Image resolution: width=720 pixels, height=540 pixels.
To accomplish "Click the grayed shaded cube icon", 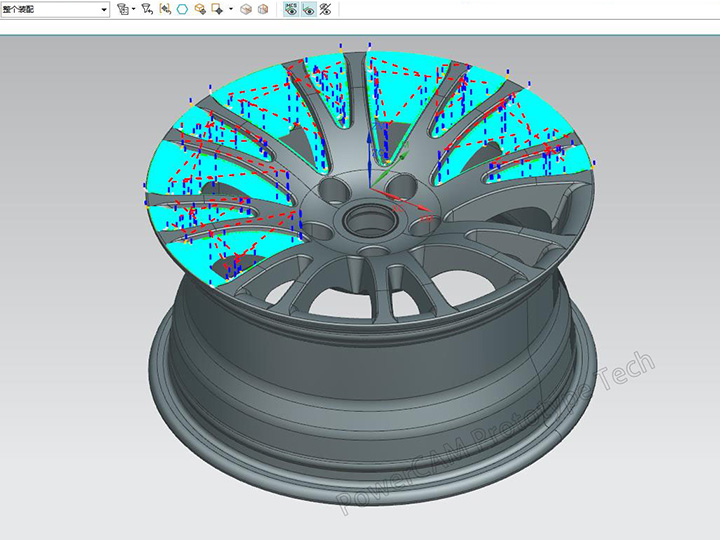I will [x=246, y=9].
